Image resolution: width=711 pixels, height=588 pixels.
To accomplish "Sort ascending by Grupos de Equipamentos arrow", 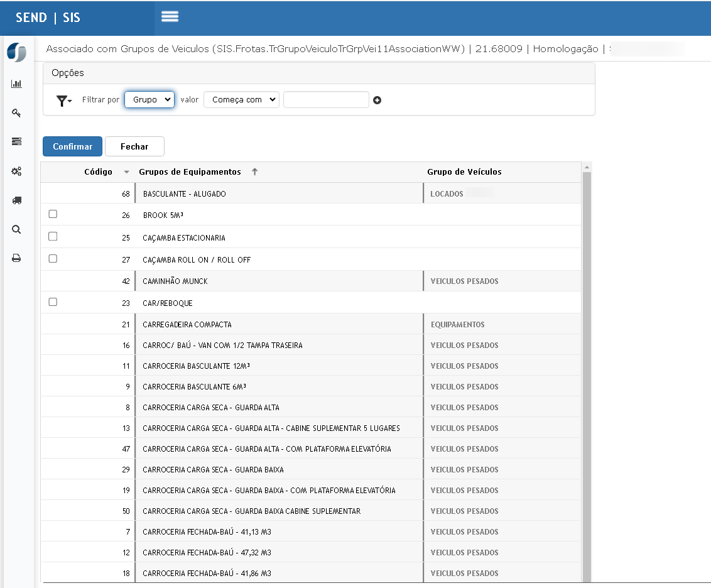I will 255,171.
